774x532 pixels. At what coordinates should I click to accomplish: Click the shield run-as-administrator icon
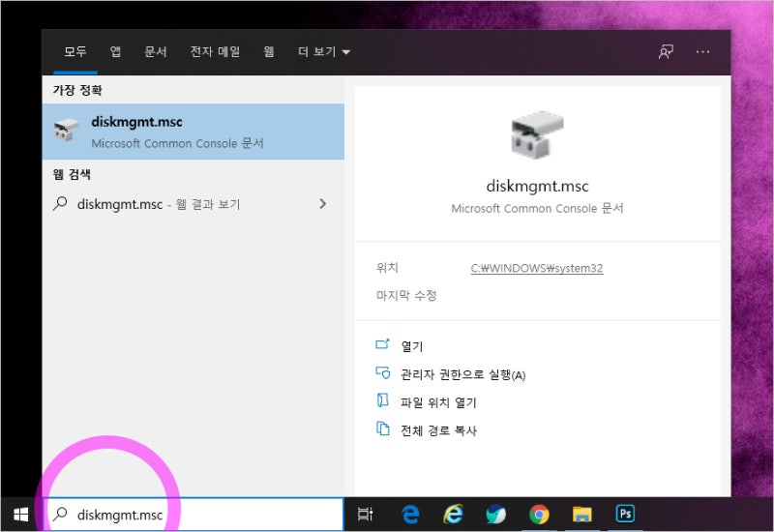click(382, 372)
